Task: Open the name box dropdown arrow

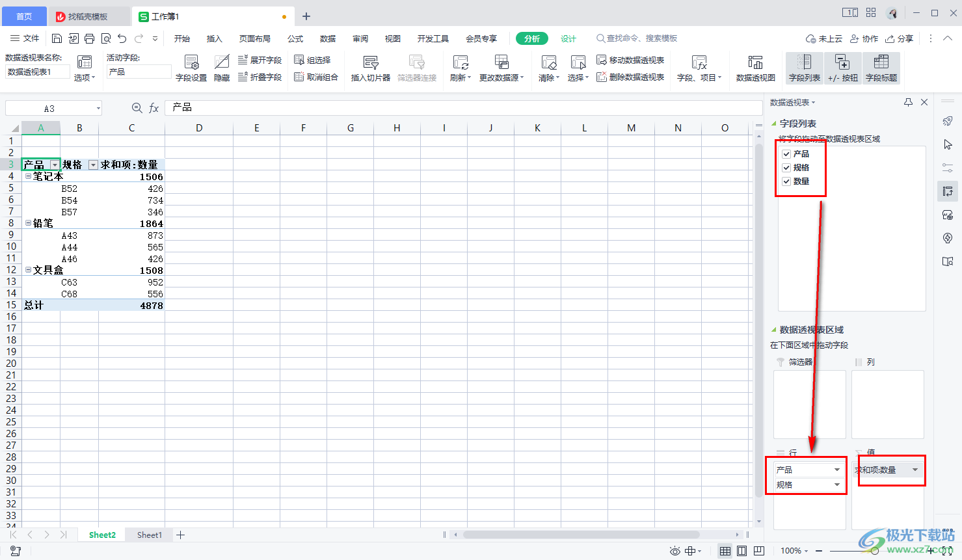Action: (98, 108)
